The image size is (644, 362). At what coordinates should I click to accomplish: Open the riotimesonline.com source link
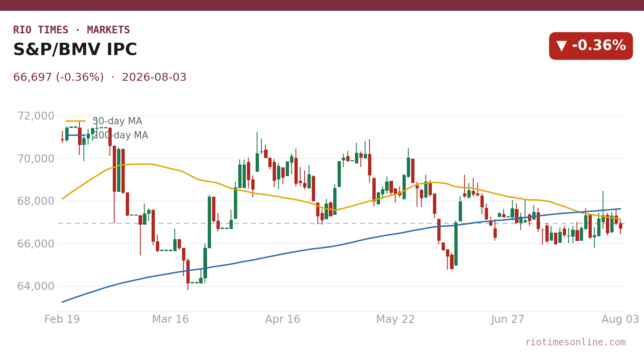[x=575, y=342]
